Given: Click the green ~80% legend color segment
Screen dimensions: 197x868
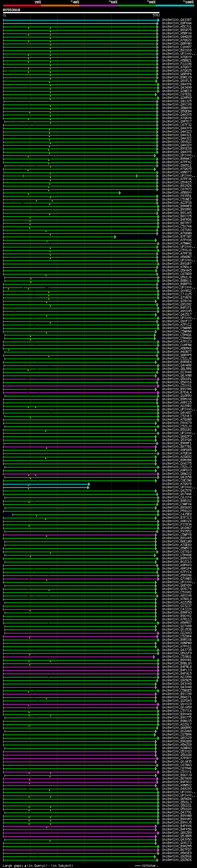Looking at the screenshot, I should tap(137, 6).
